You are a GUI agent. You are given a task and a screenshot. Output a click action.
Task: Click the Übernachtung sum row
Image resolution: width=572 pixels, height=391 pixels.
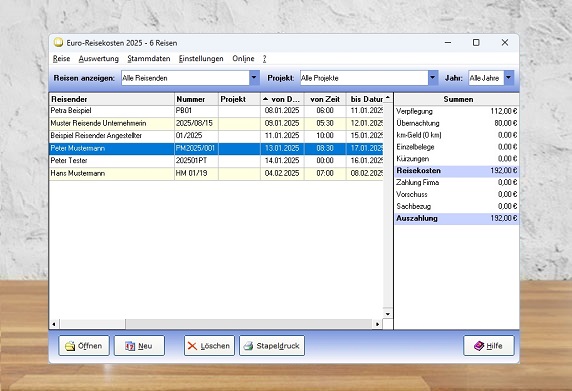click(x=457, y=123)
